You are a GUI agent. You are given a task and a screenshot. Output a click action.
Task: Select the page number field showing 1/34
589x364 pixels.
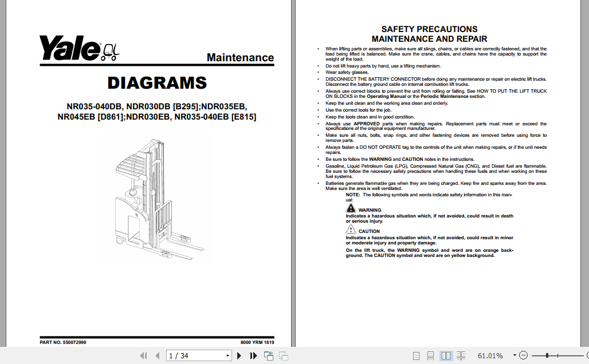pyautogui.click(x=189, y=355)
